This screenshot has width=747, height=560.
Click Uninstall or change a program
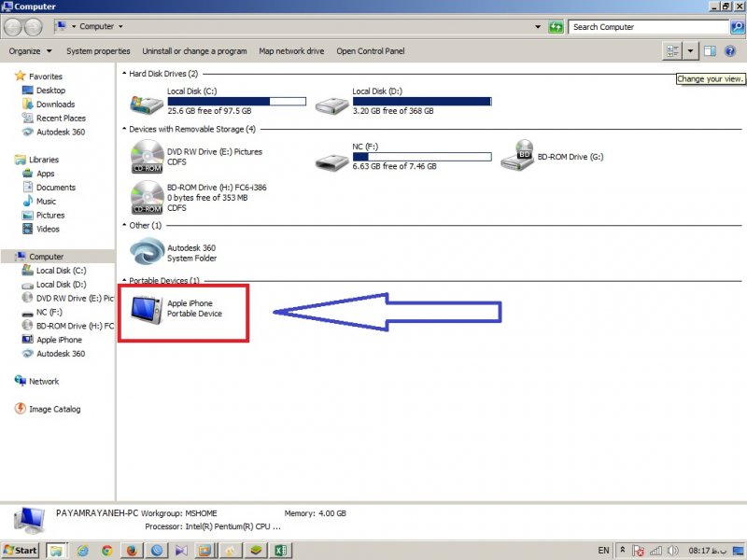(194, 51)
